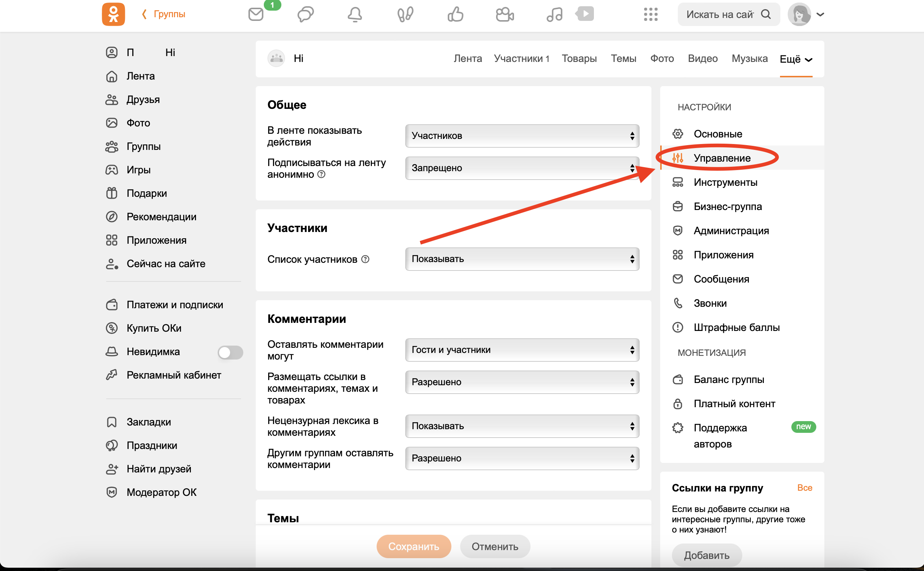This screenshot has height=571, width=924.
Task: Open Инструменты in settings menu
Action: [x=725, y=183]
